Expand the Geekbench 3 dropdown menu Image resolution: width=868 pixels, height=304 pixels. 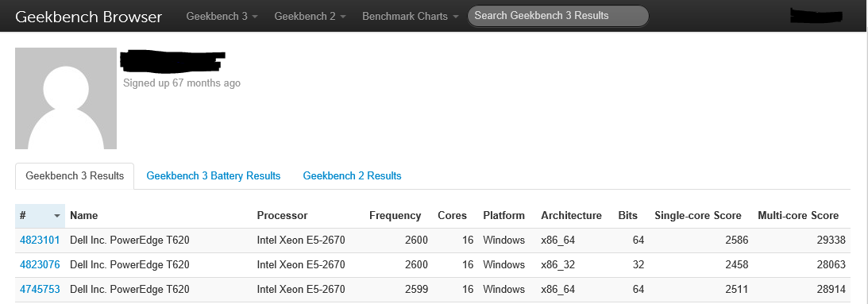click(x=222, y=16)
